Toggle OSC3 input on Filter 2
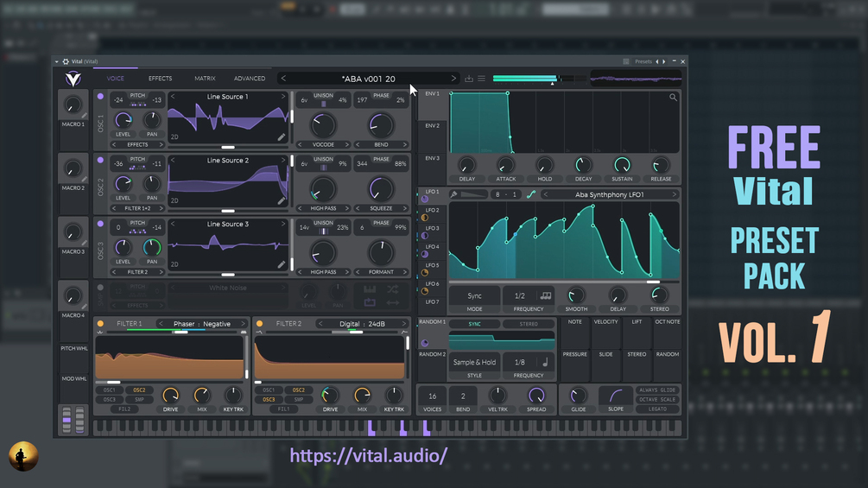Viewport: 868px width, 488px height. coord(269,400)
